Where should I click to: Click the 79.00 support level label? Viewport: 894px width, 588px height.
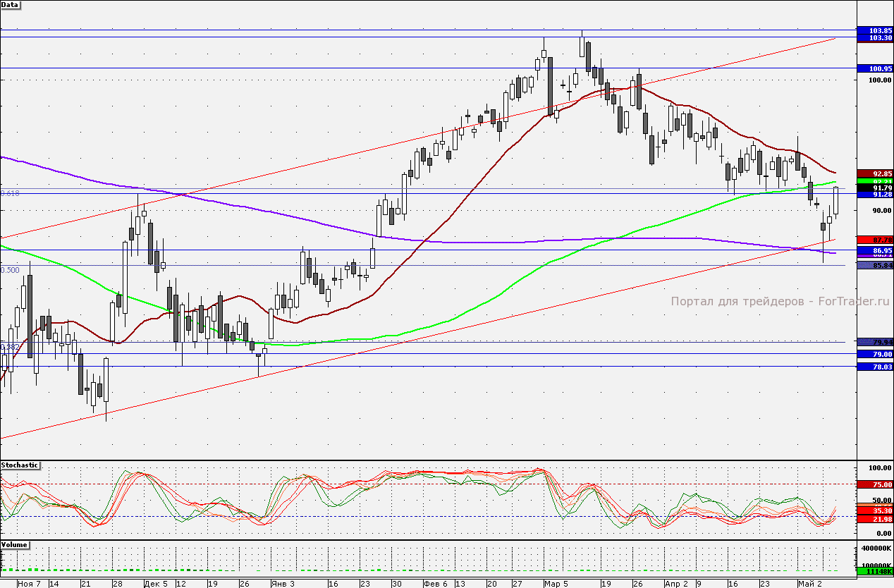[x=874, y=354]
